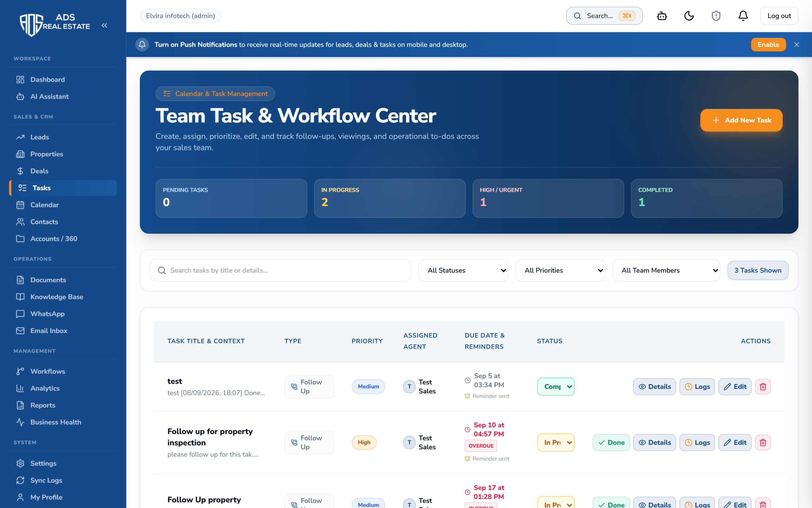Viewport: 812px width, 508px height.
Task: Open Sync Logs in sidebar
Action: pyautogui.click(x=63, y=480)
